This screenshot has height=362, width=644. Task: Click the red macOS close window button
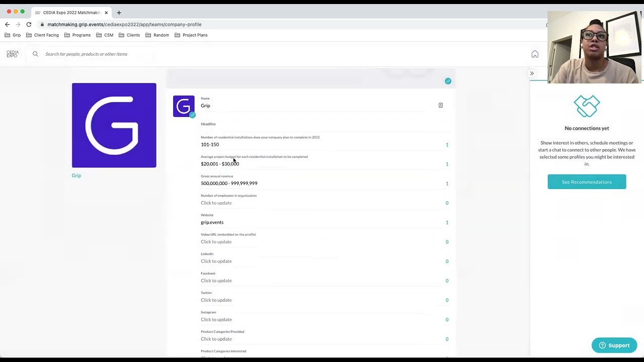point(9,12)
